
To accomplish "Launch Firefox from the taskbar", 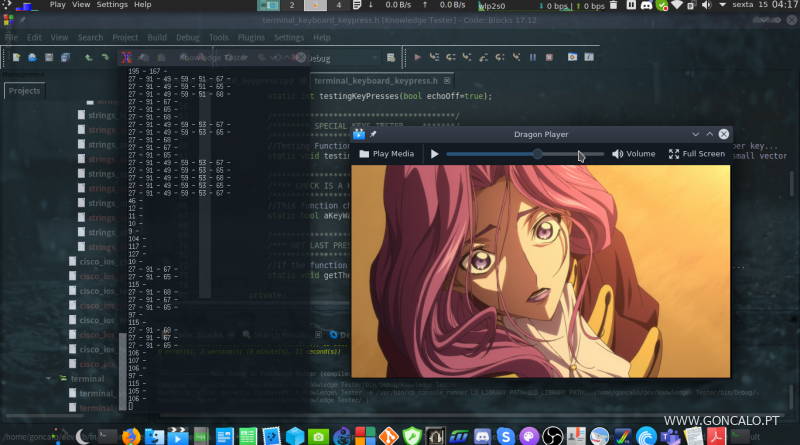I will tap(131, 437).
